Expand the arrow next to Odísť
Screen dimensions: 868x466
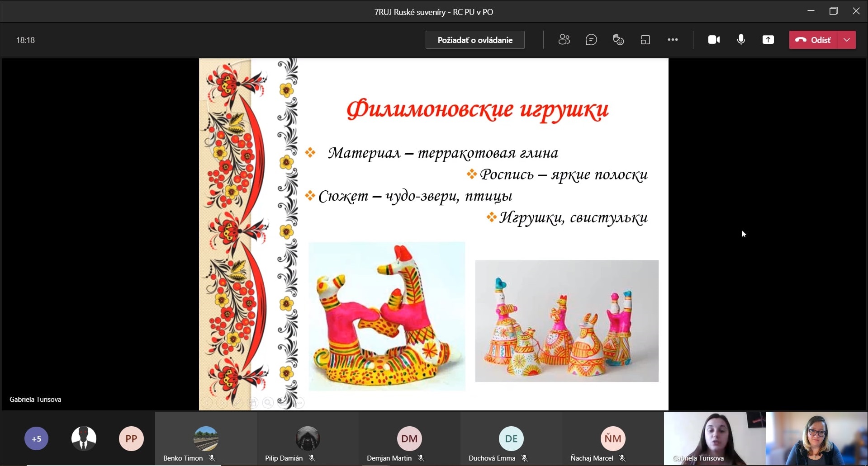coord(847,40)
